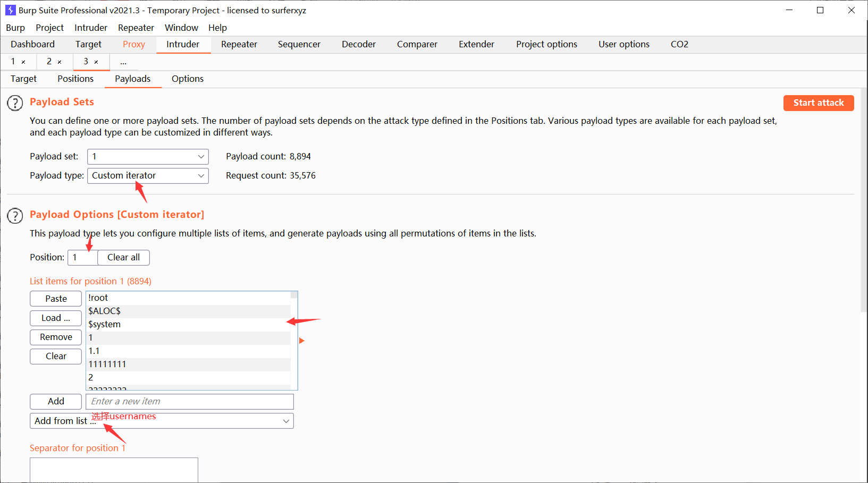Screen dimensions: 868x483
Task: Switch to the Project options tab
Action: coord(546,44)
